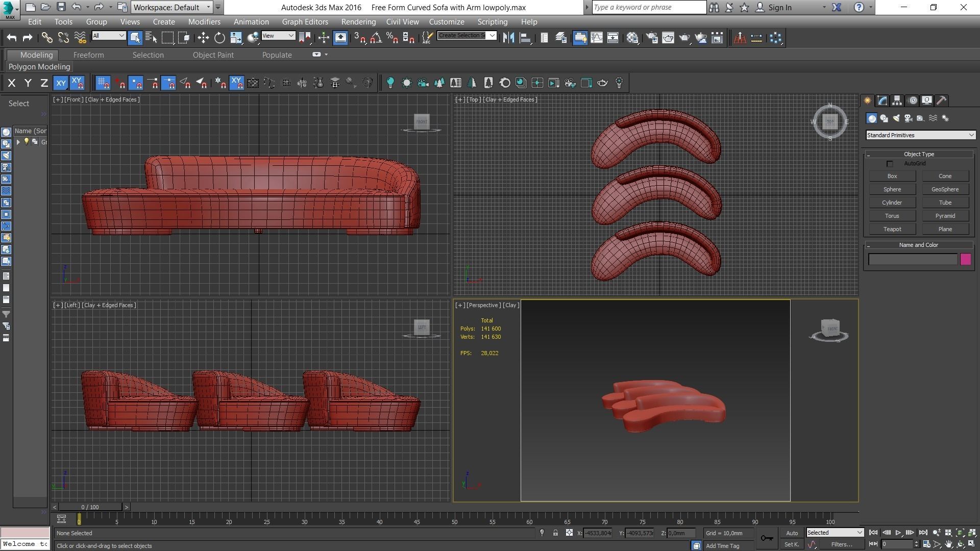980x551 pixels.
Task: Open the View reference coordinate dropdown
Action: 278,35
